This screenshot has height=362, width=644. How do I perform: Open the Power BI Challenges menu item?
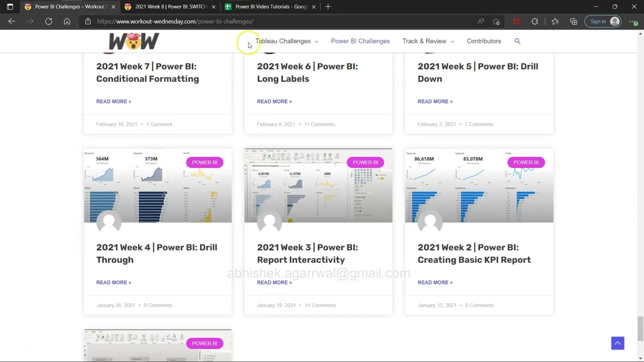[360, 41]
